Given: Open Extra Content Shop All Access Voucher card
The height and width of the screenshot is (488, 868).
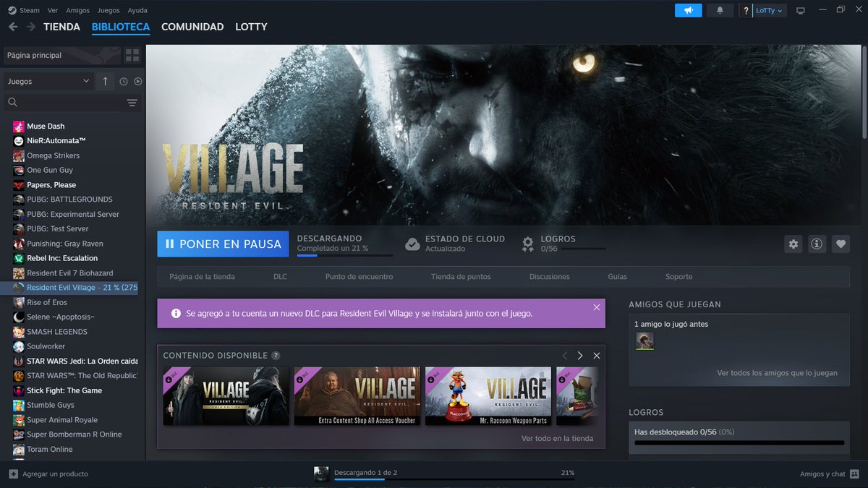Looking at the screenshot, I should pos(357,396).
